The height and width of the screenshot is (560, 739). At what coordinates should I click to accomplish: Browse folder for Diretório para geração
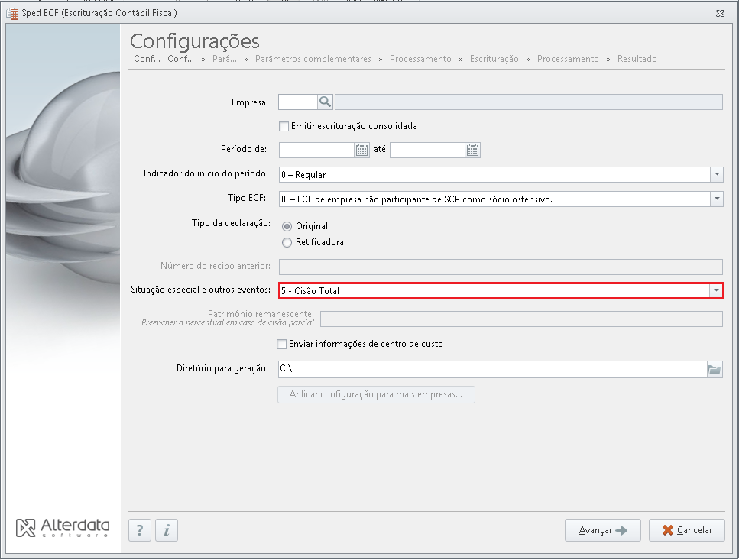click(x=715, y=370)
